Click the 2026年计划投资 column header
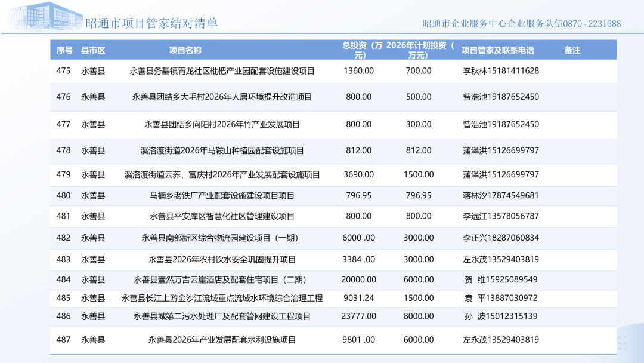This screenshot has width=644, height=363. [420, 50]
